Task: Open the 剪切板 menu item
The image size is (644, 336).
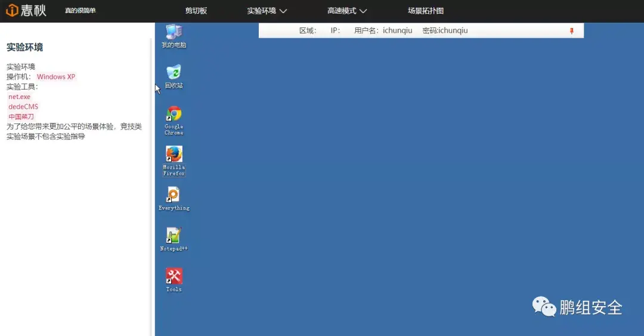Action: pyautogui.click(x=196, y=11)
